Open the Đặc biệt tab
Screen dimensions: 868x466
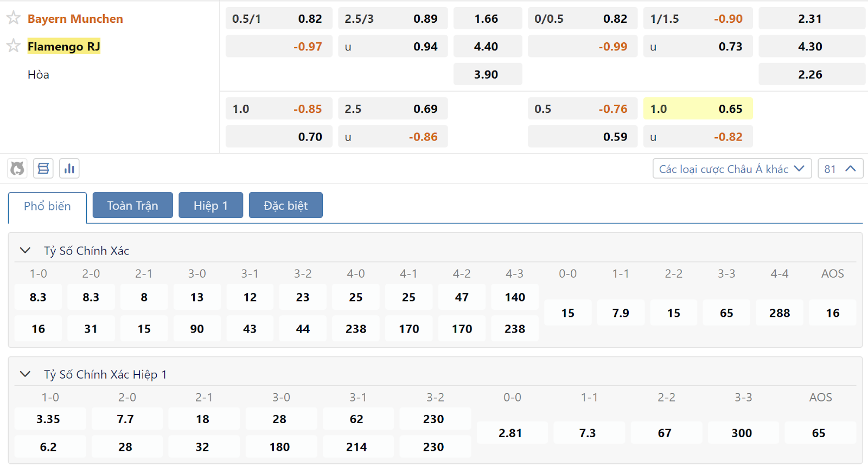coord(285,206)
